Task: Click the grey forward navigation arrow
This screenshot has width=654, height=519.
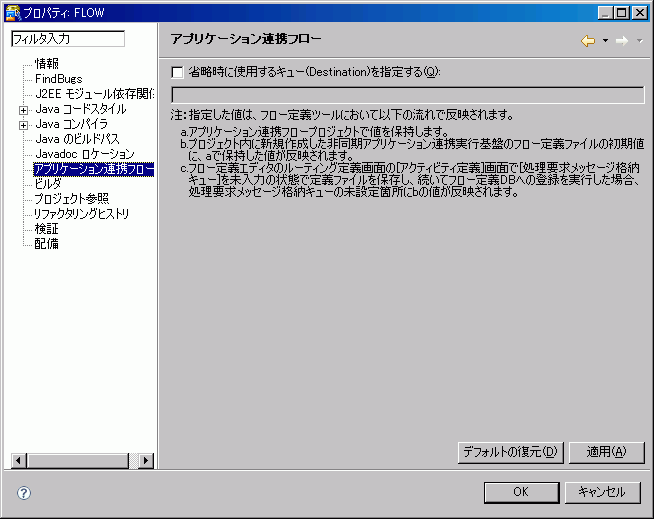Action: tap(621, 41)
